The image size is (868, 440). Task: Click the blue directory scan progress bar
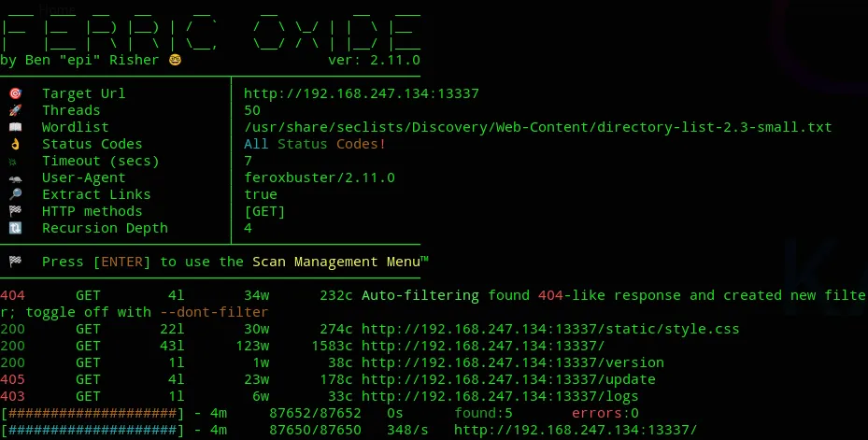[x=92, y=430]
